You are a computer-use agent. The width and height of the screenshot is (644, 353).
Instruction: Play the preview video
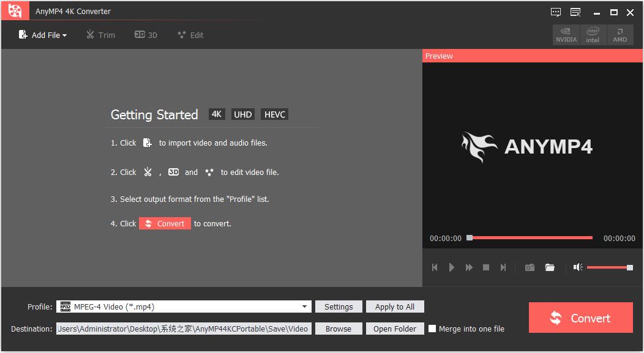pyautogui.click(x=451, y=267)
